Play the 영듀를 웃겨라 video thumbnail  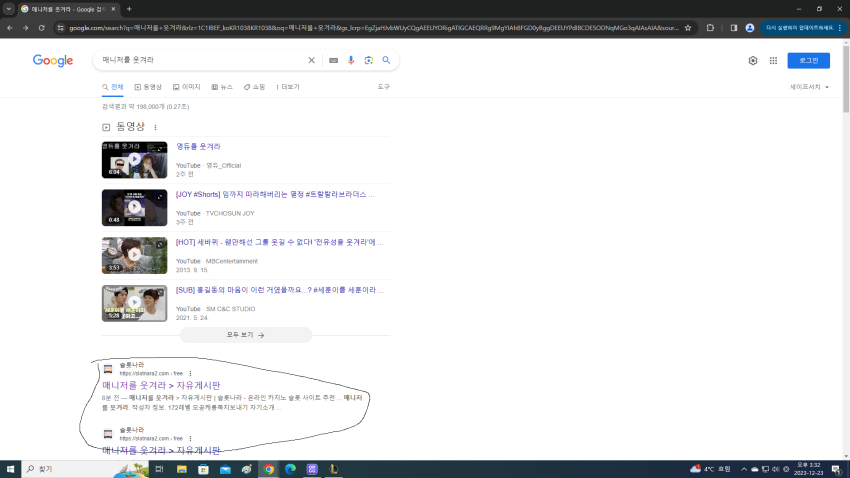coord(134,160)
